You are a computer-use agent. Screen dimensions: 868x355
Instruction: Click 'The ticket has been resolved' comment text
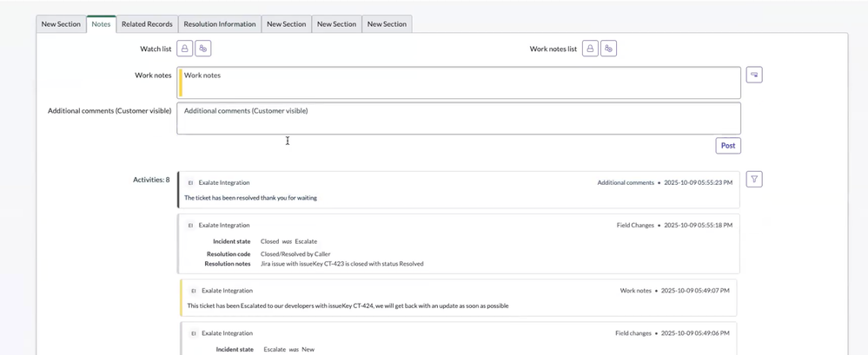251,197
